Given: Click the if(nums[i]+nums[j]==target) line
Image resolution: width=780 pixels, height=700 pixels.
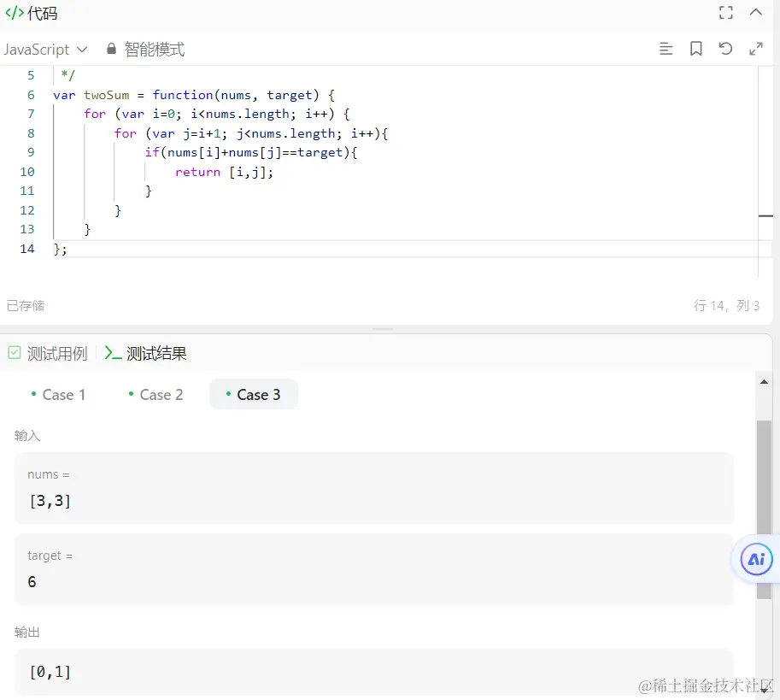Looking at the screenshot, I should click(x=251, y=152).
